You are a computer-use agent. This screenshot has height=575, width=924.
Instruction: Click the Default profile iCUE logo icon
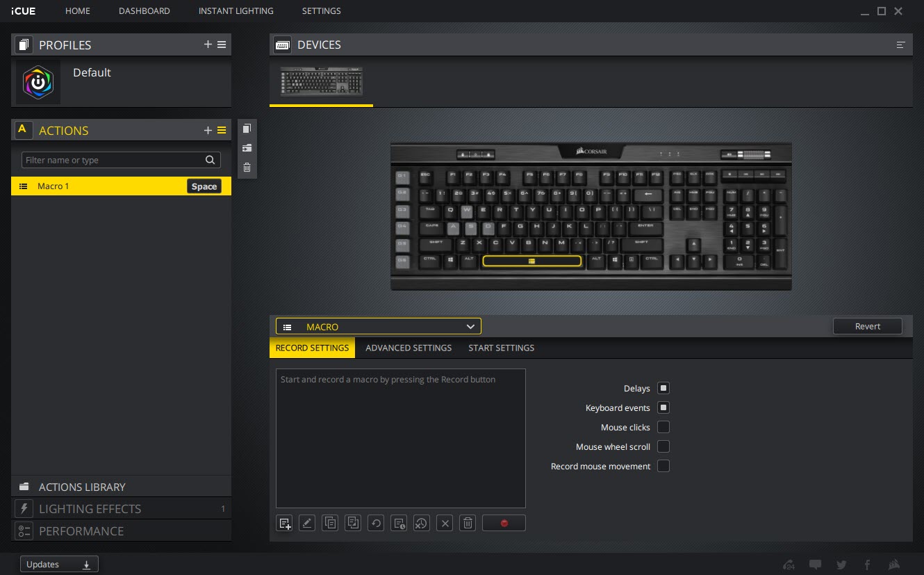coord(38,83)
